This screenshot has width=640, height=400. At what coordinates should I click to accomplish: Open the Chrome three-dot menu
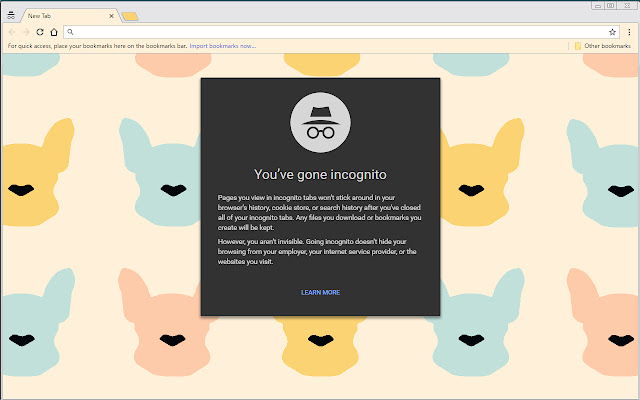tap(628, 32)
